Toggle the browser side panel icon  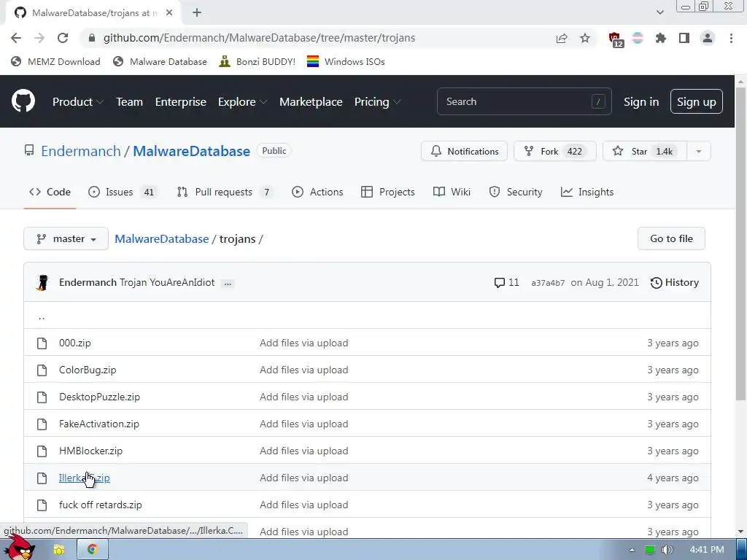[684, 38]
